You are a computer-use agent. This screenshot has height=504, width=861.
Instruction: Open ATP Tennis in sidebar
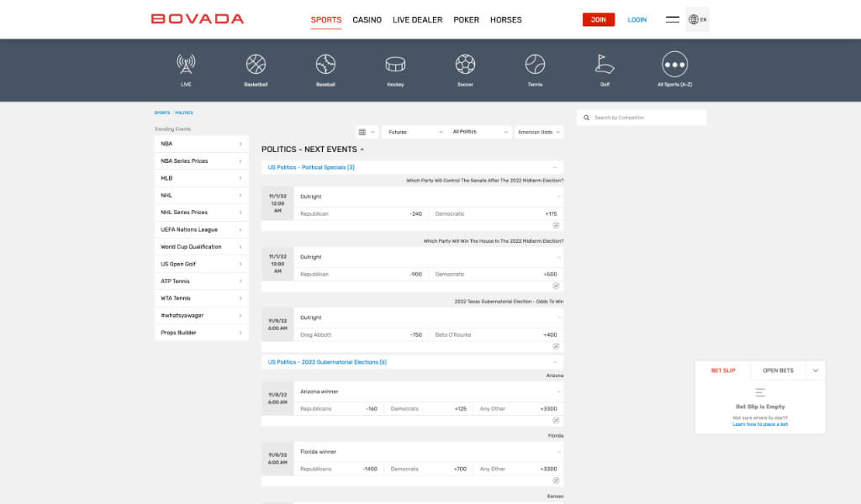(x=202, y=281)
